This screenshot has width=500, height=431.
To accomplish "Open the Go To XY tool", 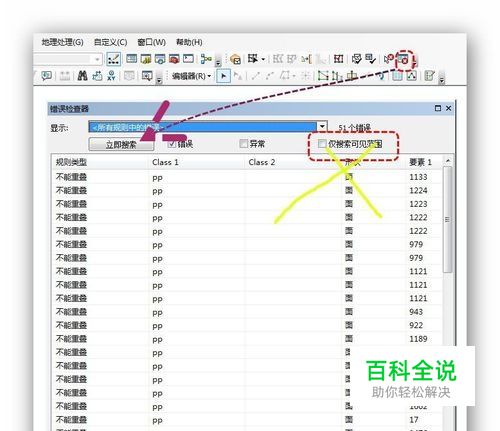I will [111, 76].
